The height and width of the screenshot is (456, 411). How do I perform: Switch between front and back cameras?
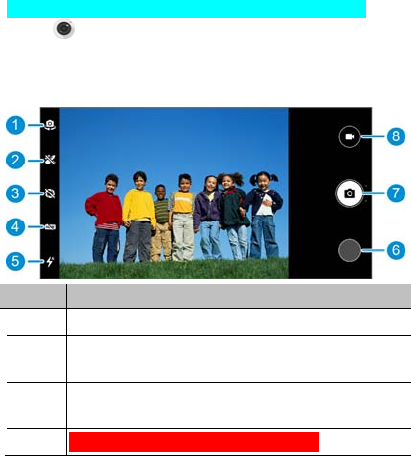pos(50,125)
